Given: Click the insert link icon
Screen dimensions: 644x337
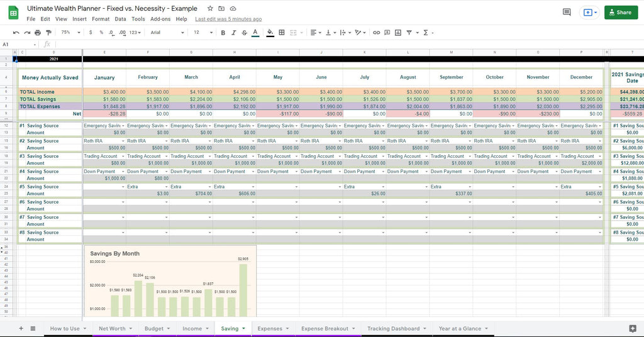Looking at the screenshot, I should coord(376,33).
